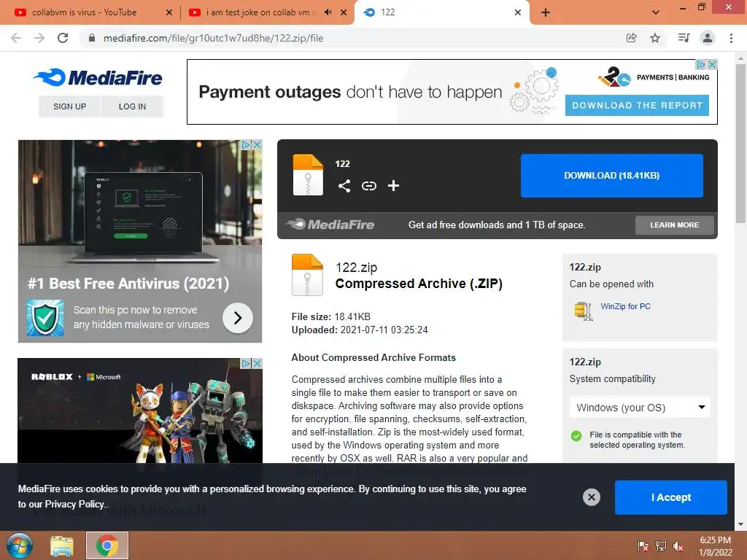
Task: Close the 122 tab
Action: [518, 12]
